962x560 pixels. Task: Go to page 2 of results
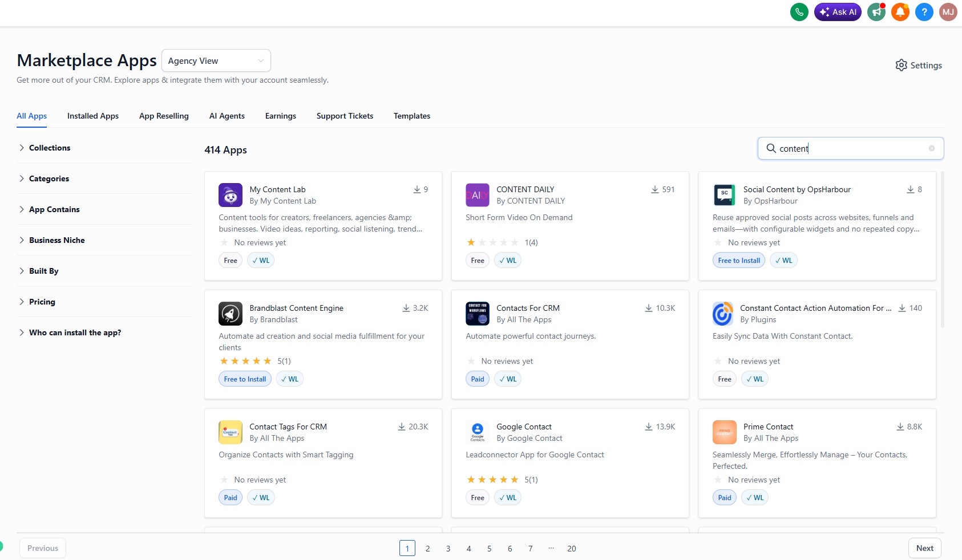[x=428, y=548]
